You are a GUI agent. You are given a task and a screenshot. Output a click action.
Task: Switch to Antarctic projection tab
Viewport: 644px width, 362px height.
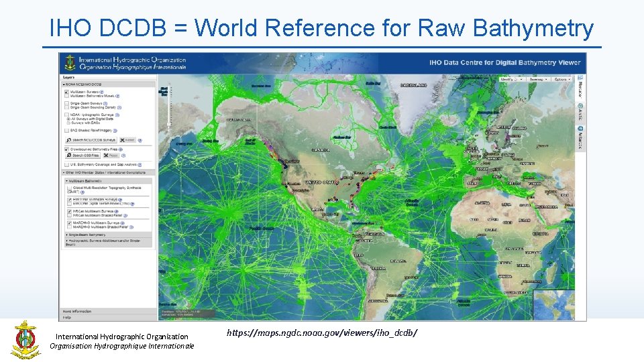[x=580, y=138]
